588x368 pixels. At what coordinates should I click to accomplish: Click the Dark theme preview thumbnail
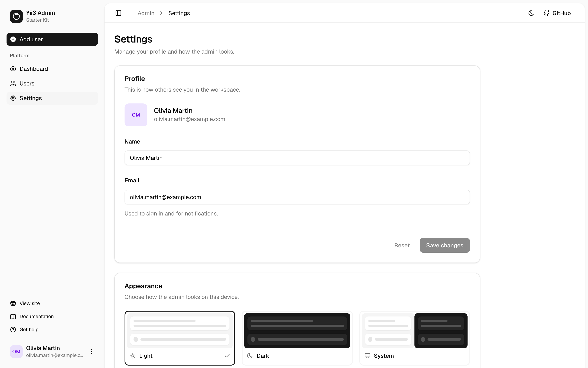(297, 331)
